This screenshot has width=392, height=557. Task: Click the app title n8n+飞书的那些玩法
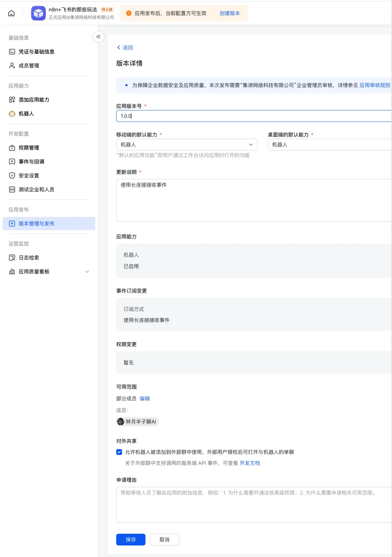click(x=73, y=9)
